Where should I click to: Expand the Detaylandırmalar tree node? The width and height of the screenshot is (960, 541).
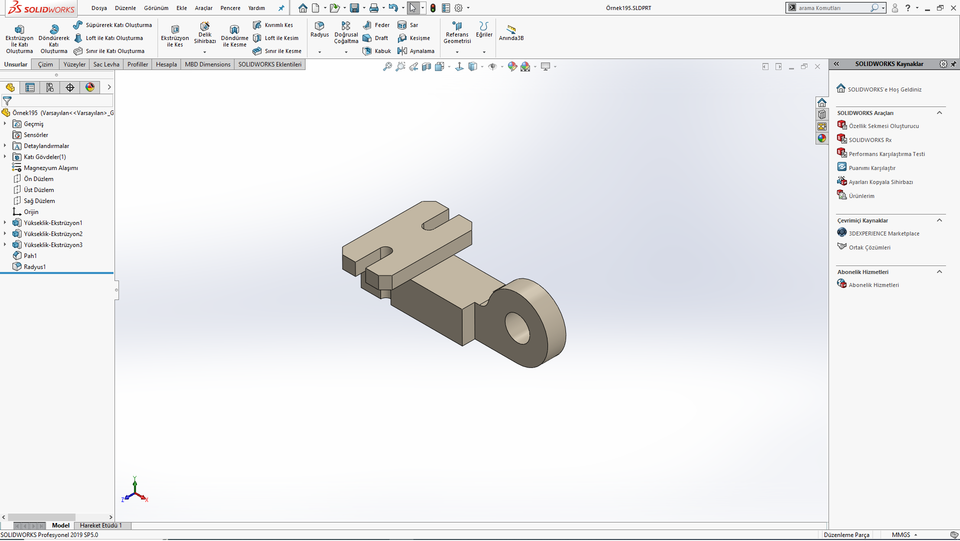6,146
